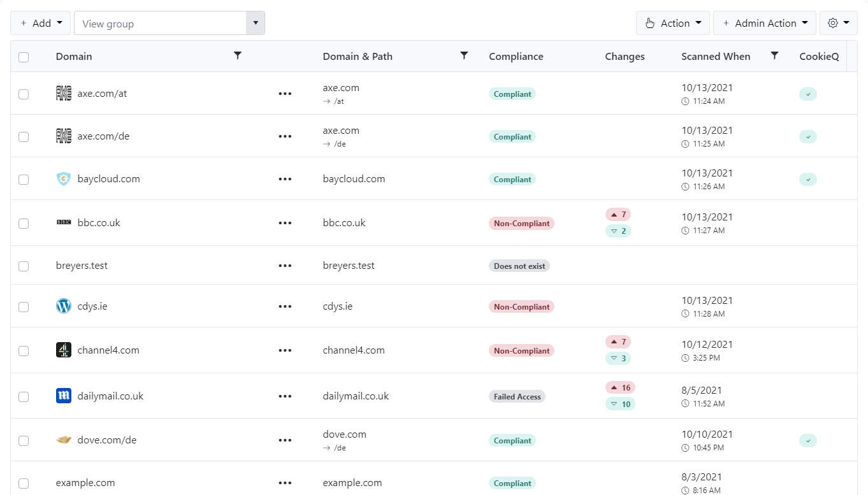Open the View group dropdown arrow

pos(256,23)
